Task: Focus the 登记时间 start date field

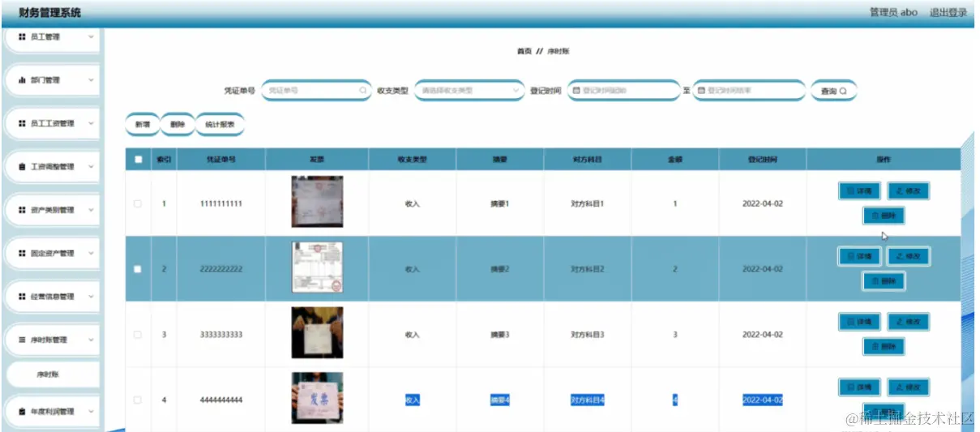Action: (623, 91)
